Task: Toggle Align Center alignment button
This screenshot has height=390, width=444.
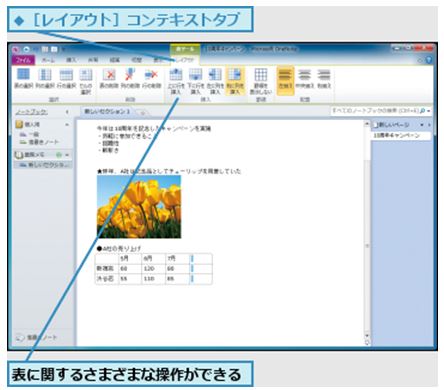Action: click(x=305, y=79)
